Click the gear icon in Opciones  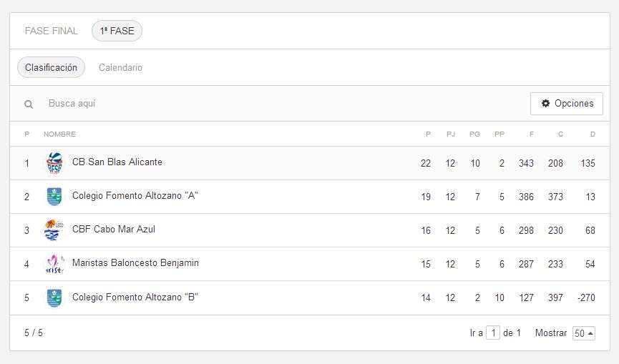click(545, 103)
